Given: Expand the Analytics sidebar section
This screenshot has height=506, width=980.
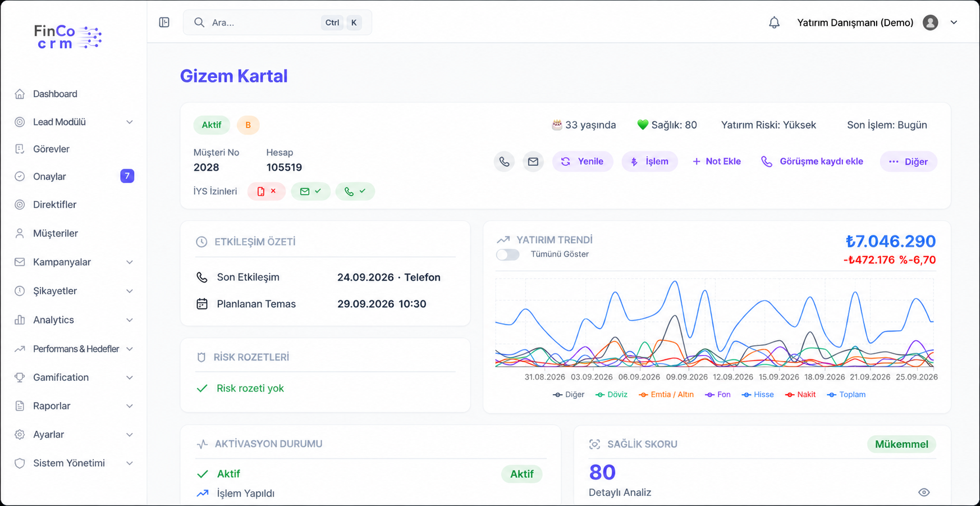Looking at the screenshot, I should point(74,320).
